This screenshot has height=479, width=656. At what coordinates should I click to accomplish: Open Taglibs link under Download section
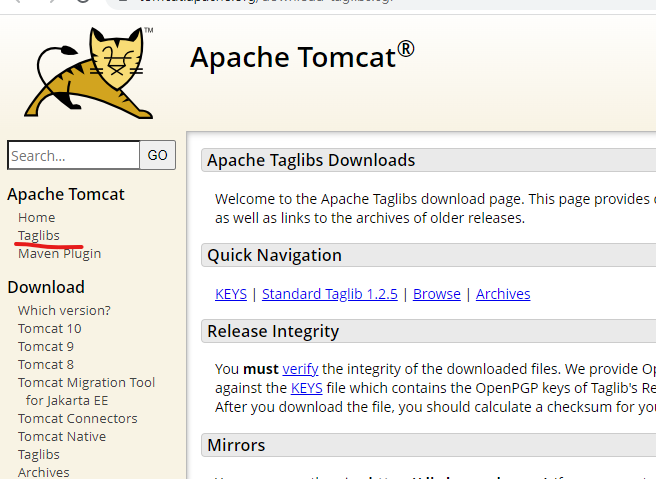38,454
